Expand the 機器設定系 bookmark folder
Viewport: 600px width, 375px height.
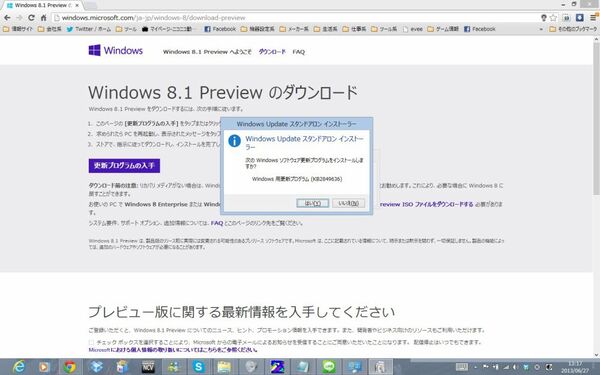(258, 29)
